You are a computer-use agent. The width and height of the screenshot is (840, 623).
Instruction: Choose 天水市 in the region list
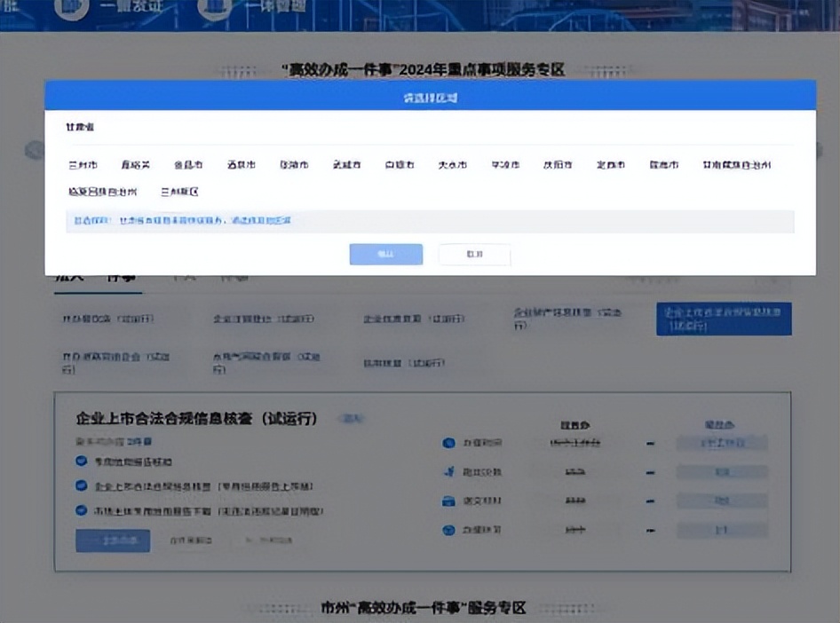[452, 165]
